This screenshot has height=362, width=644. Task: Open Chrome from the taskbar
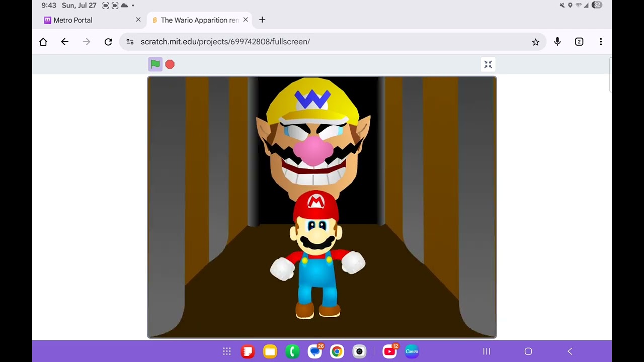pyautogui.click(x=337, y=351)
